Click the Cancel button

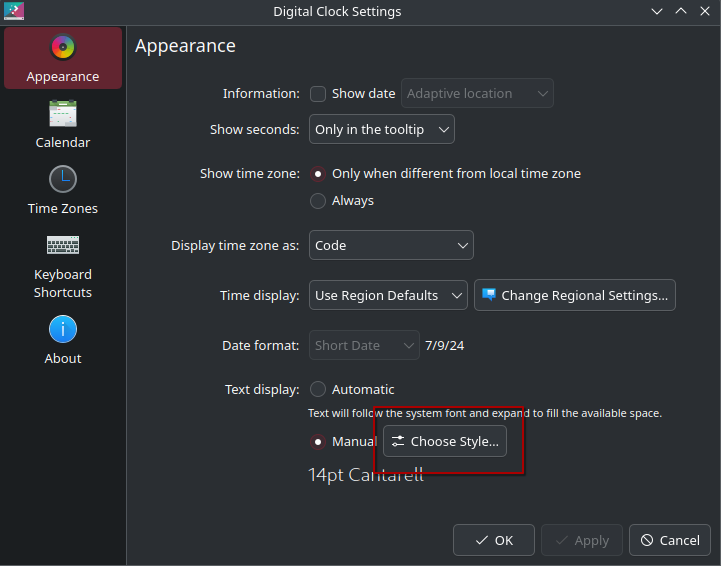pyautogui.click(x=670, y=540)
